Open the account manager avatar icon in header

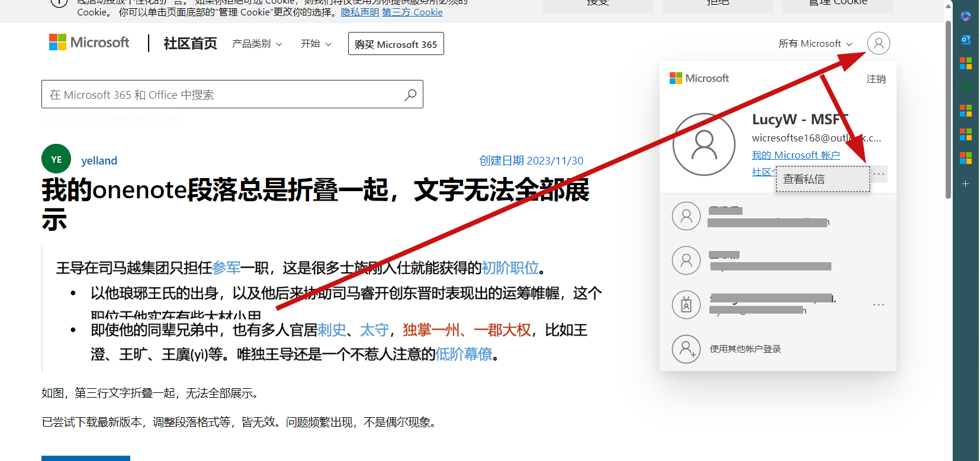click(878, 43)
